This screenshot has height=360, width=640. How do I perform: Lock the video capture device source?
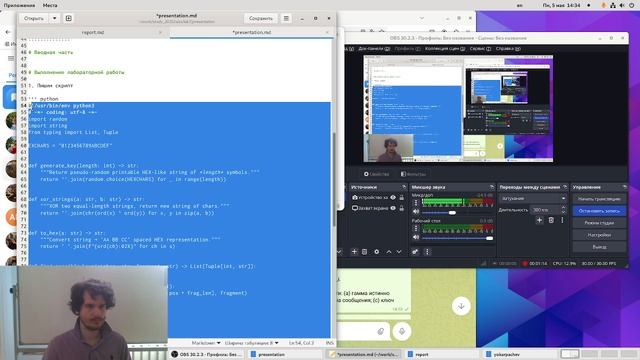point(402,198)
